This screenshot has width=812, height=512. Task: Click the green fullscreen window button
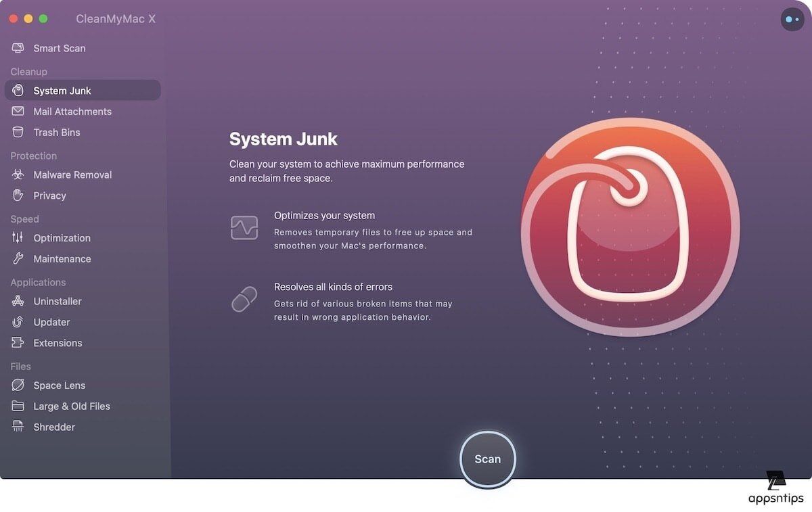tap(43, 19)
